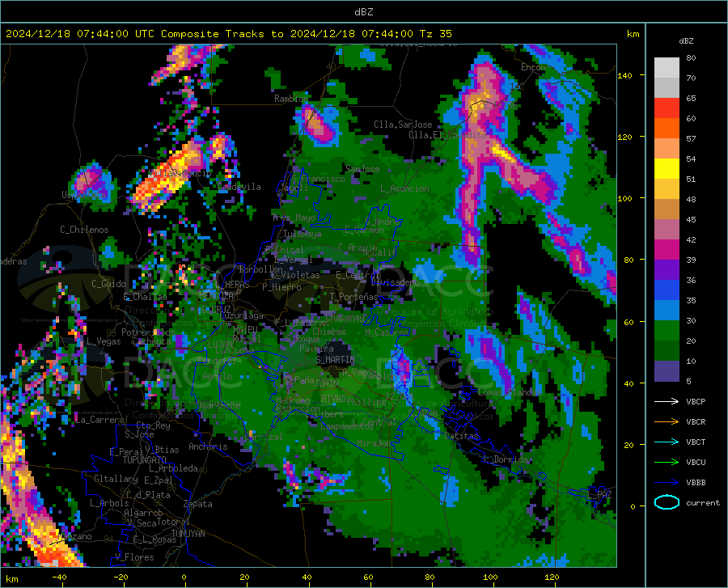Click the S_Francisco label on the map
Viewport: 728px width, 588px height.
point(318,179)
